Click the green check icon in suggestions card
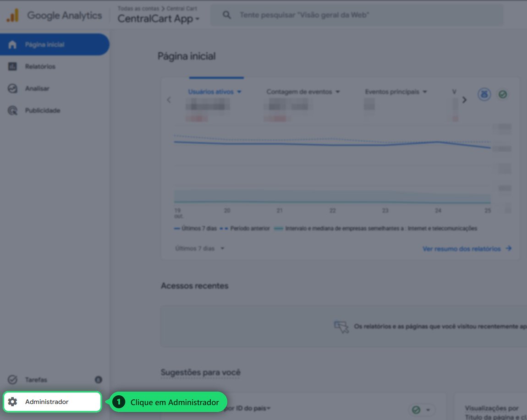 416,409
